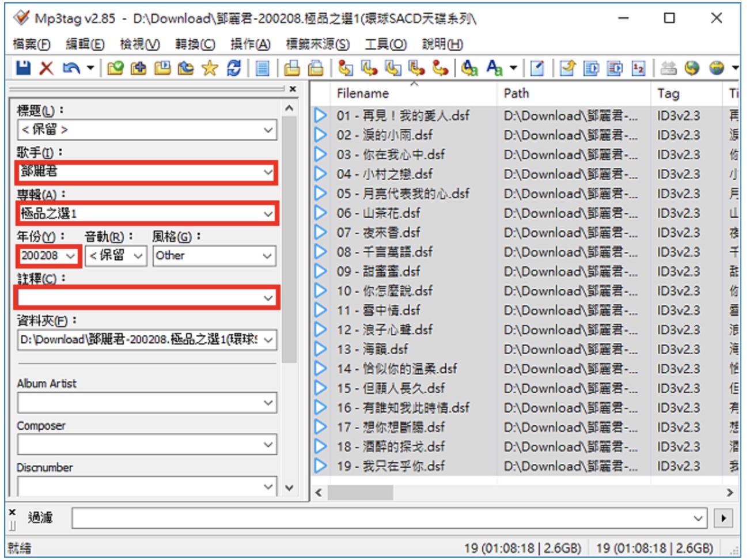
Task: Open the yellow globe tag sources icon
Action: pyautogui.click(x=717, y=68)
